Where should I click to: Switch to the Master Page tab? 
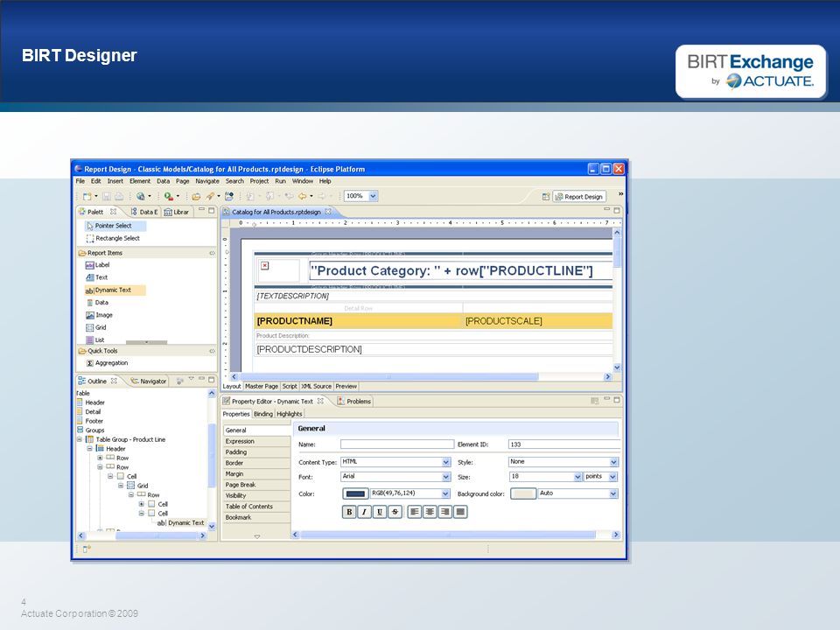[262, 386]
